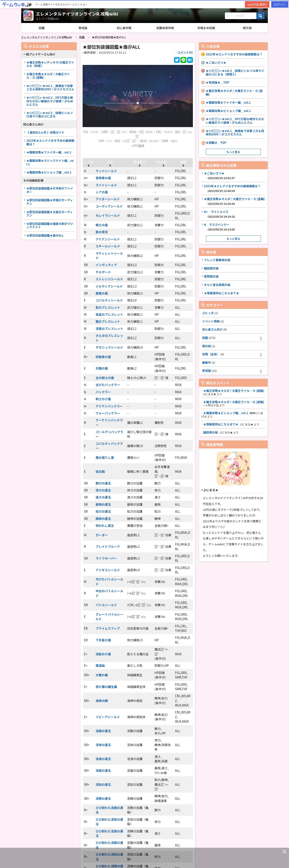Open N ラスクハンマー recent article
Viewport: 289px width, 868px height.
pyautogui.click(x=216, y=225)
